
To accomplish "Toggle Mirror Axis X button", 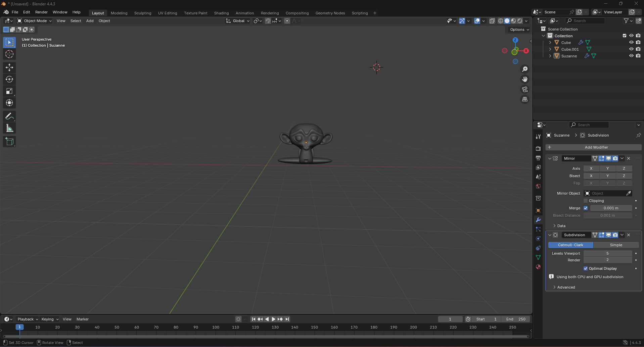I will 591,168.
